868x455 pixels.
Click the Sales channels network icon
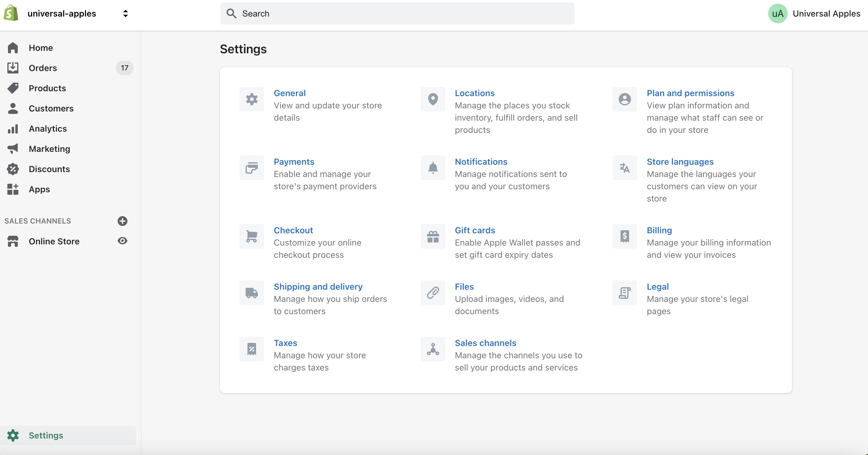click(433, 349)
